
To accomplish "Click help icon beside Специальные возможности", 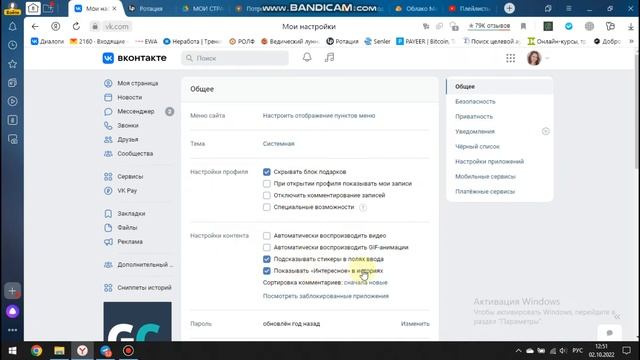I will pyautogui.click(x=363, y=207).
